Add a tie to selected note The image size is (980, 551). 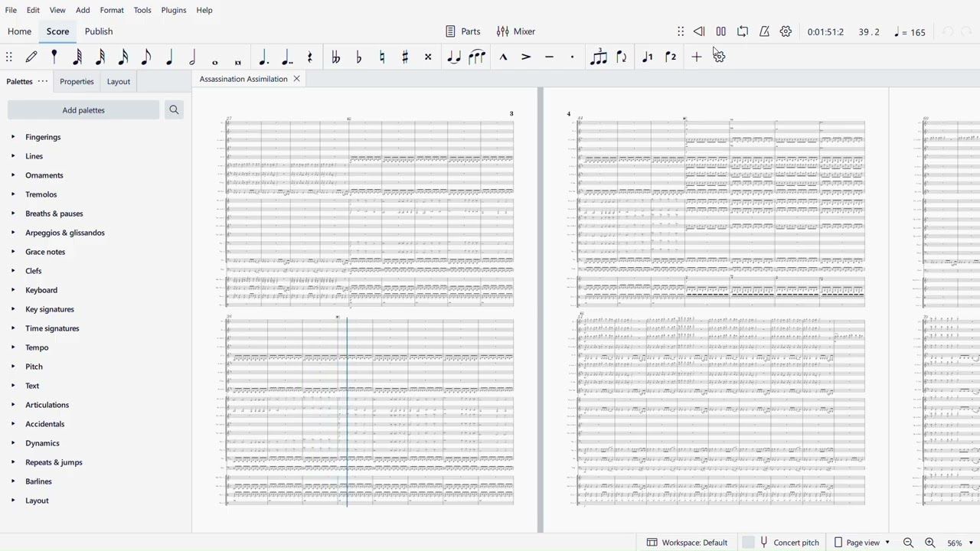coord(454,57)
